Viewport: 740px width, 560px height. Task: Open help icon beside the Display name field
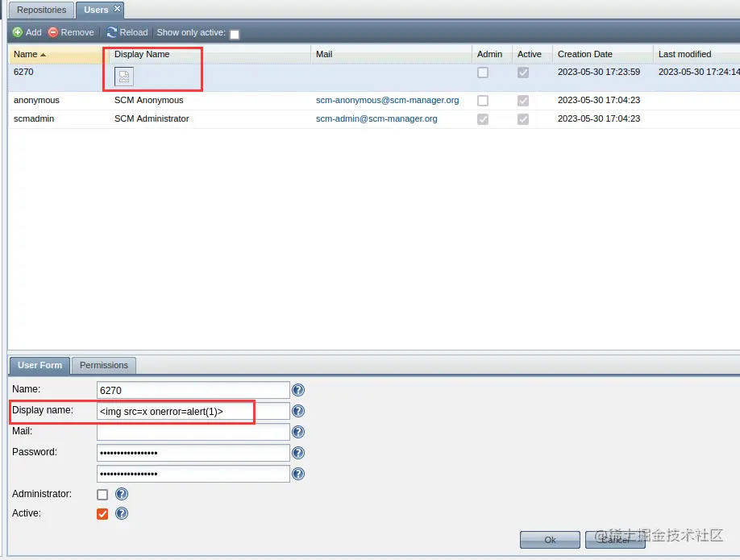click(298, 411)
